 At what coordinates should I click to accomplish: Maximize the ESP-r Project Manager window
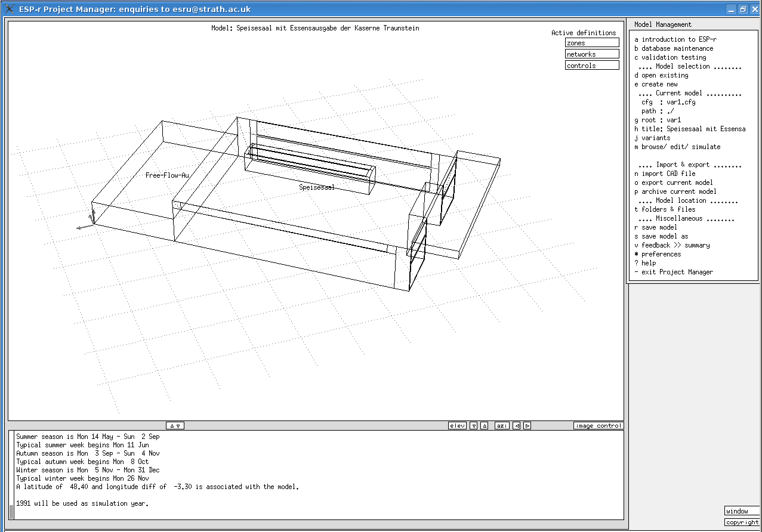coord(743,9)
